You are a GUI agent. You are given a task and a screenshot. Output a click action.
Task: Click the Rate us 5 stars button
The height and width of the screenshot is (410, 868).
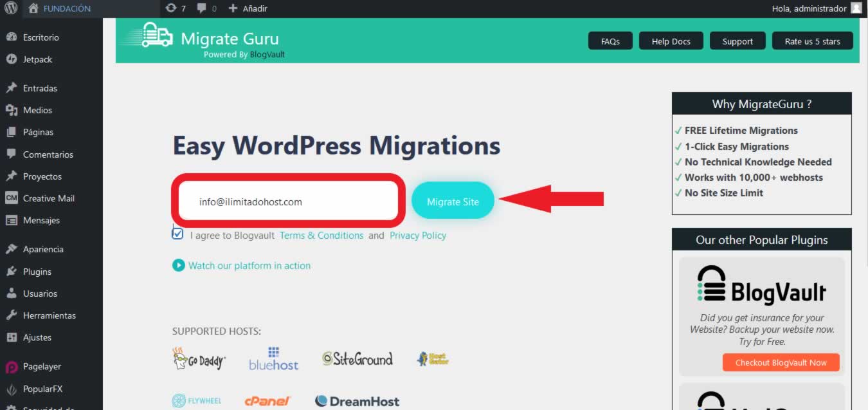point(812,41)
